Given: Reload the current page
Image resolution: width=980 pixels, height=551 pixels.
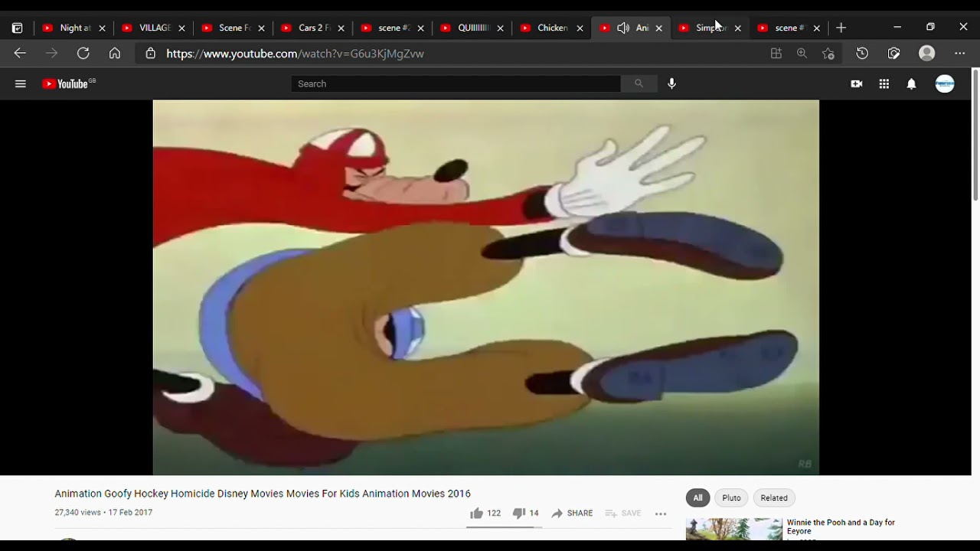Looking at the screenshot, I should 83,54.
